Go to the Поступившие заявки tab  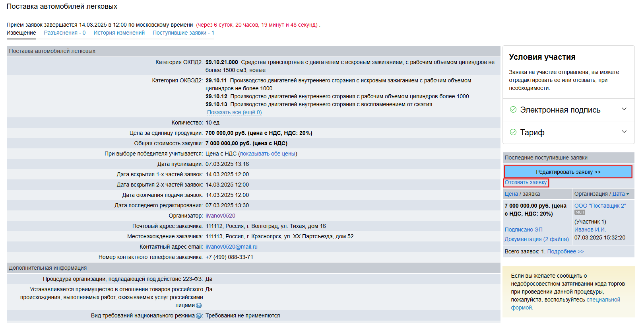pyautogui.click(x=183, y=33)
